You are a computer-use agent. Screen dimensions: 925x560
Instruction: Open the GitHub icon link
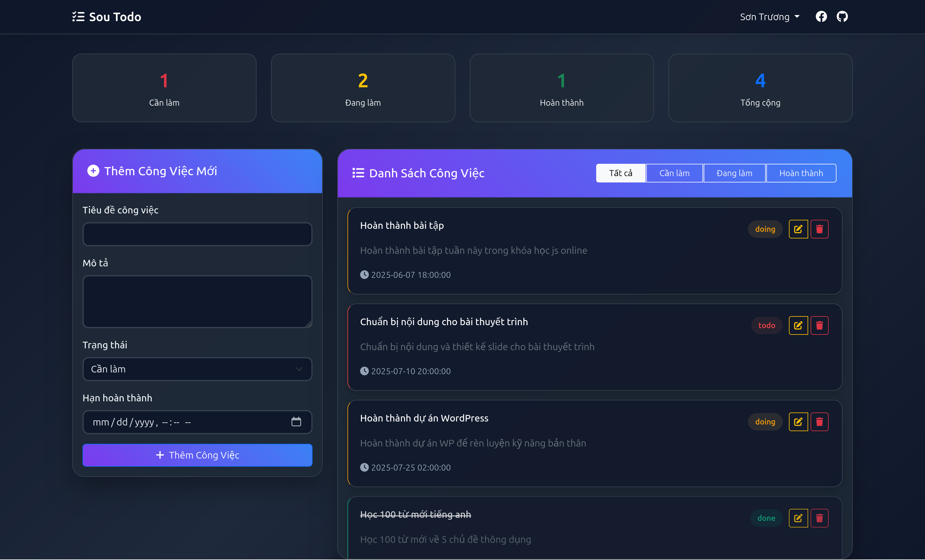point(842,17)
